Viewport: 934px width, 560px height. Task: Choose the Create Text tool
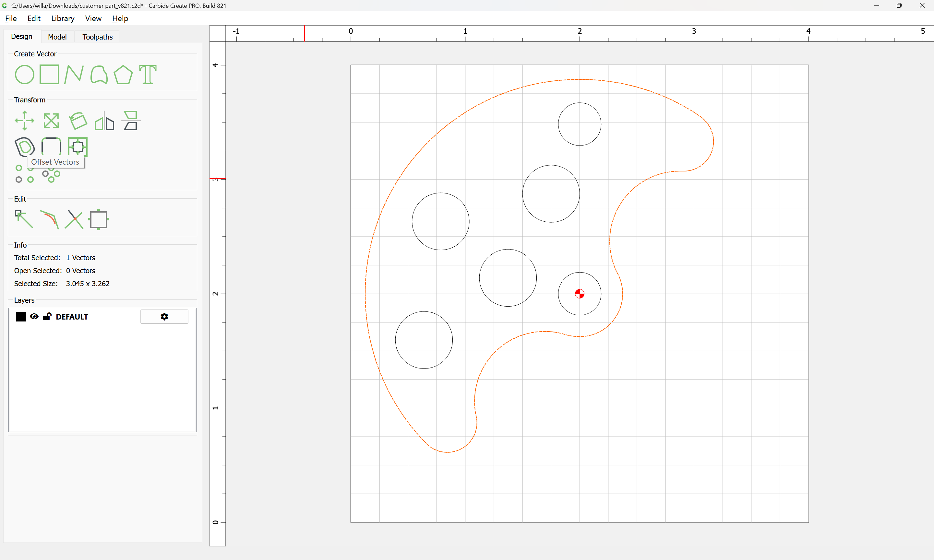[148, 74]
